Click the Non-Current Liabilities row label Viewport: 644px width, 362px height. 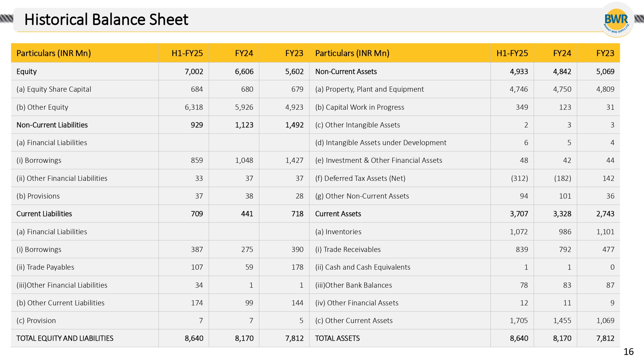click(x=52, y=125)
